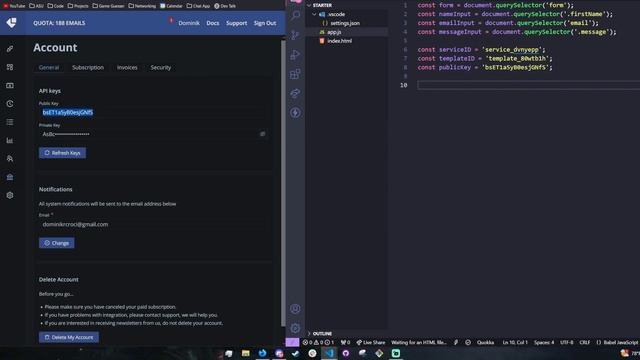Open the Code bookmarks folder
Image resolution: width=640 pixels, height=360 pixels.
(56, 6)
